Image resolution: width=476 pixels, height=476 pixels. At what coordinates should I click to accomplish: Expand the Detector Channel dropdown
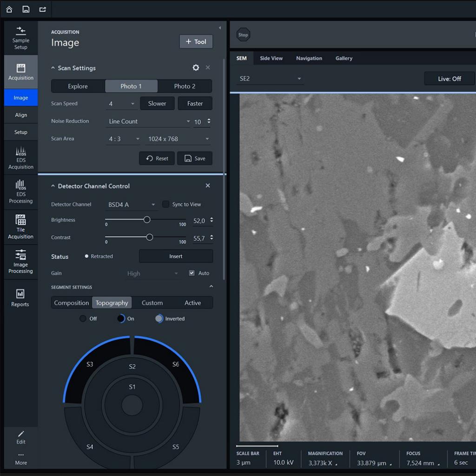click(x=131, y=205)
